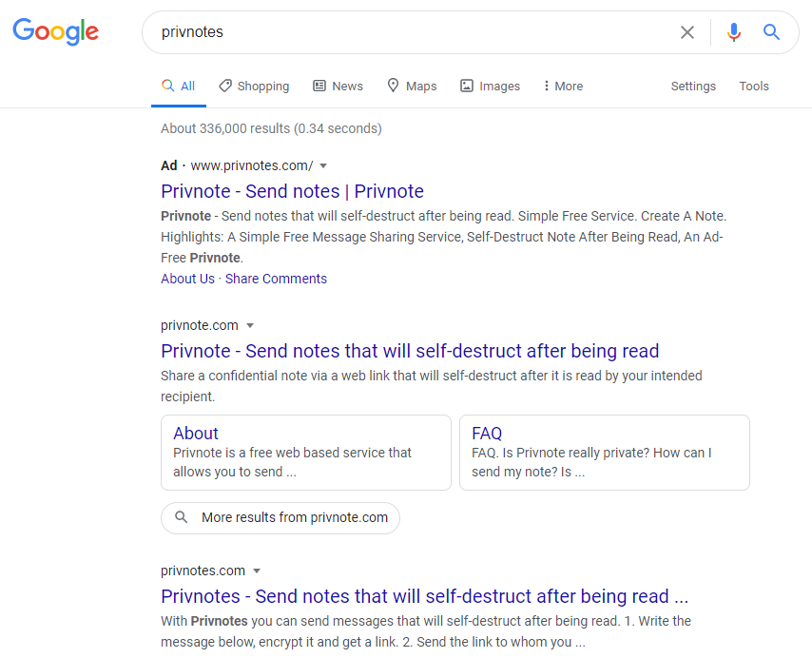Image resolution: width=812 pixels, height=658 pixels.
Task: Click the blue search magnifier icon
Action: pyautogui.click(x=771, y=32)
